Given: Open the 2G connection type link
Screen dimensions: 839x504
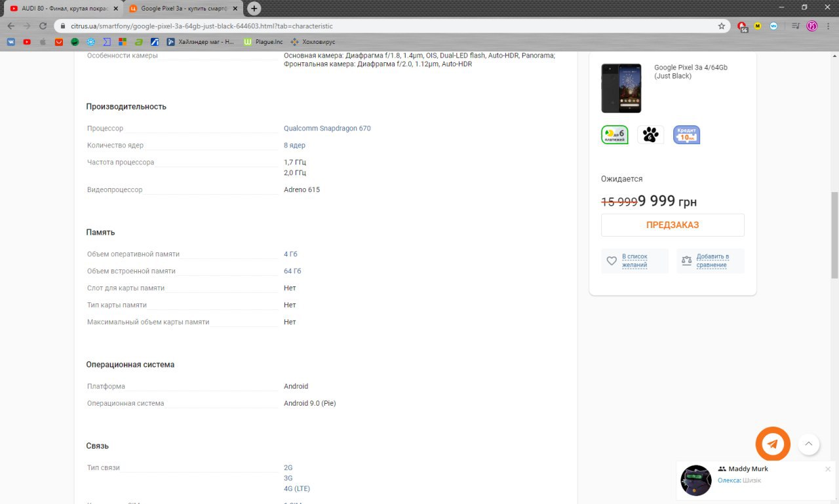Looking at the screenshot, I should click(288, 468).
